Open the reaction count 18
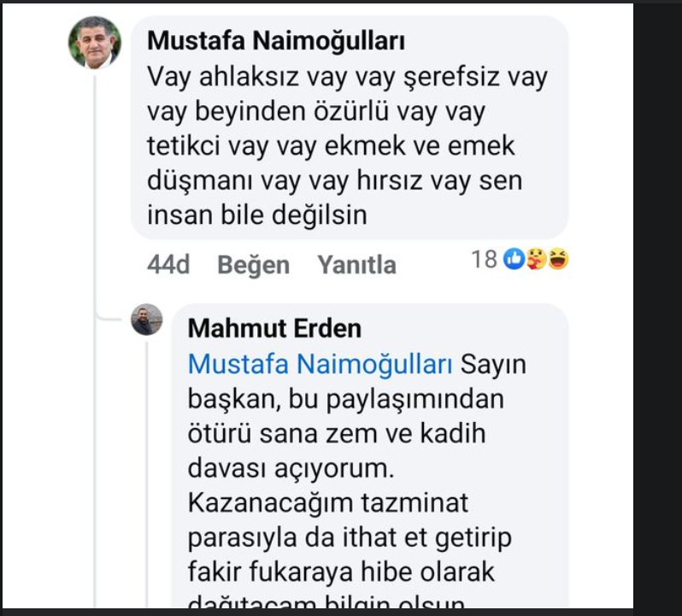 [484, 260]
